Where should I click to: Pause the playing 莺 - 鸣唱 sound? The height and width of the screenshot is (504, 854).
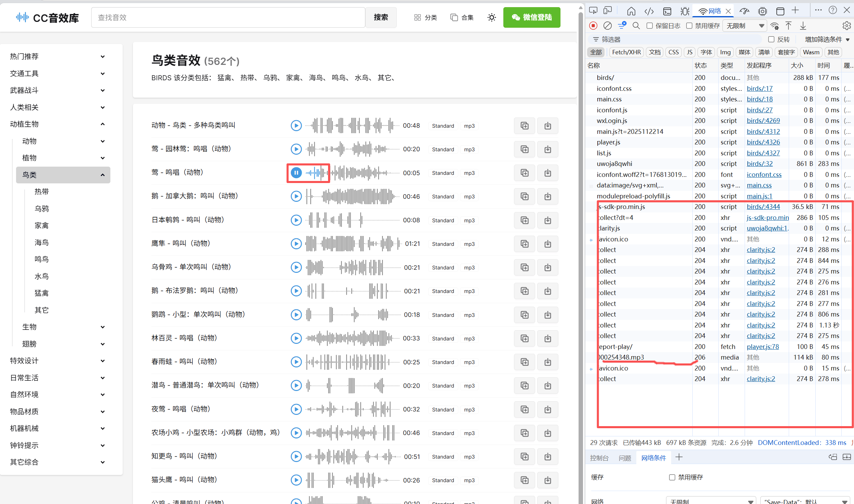coord(296,173)
